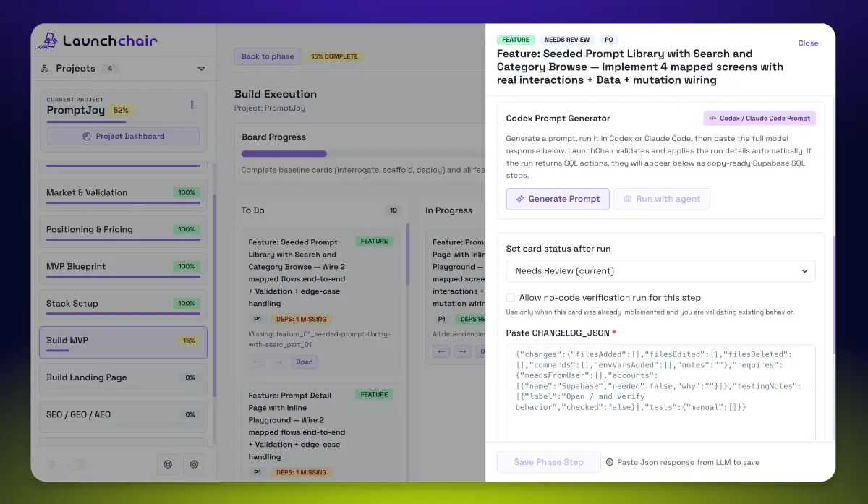Open the Needs Review status dropdown
Screen dimensions: 868x504
point(660,270)
